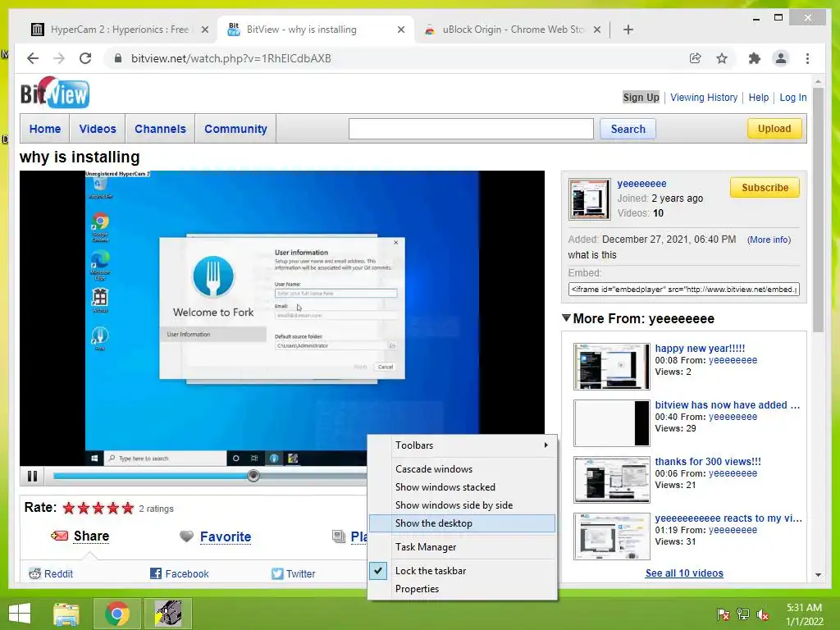Open Task Manager from context menu
The height and width of the screenshot is (630, 840).
point(463,547)
